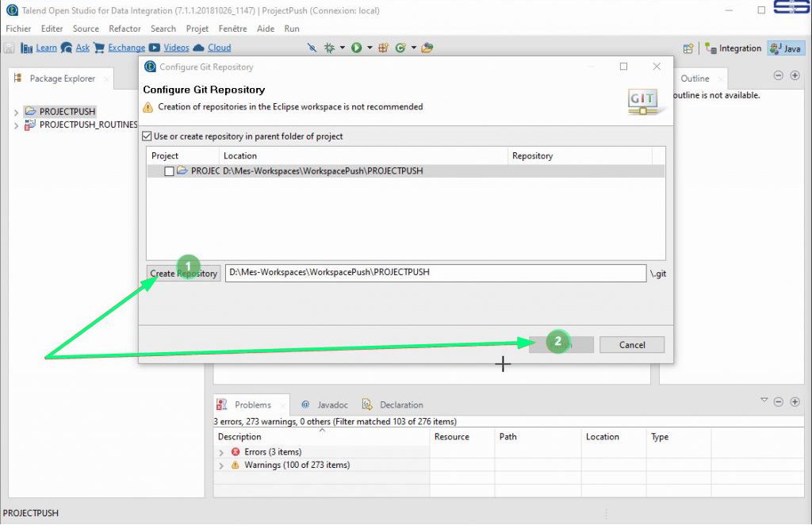This screenshot has width=812, height=525.
Task: Expand the Errors (3 items) group
Action: [221, 453]
